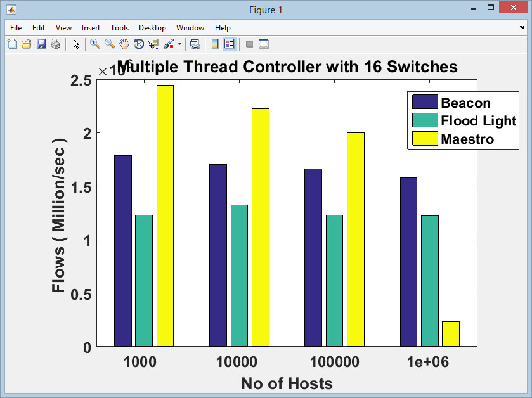Save the figure with the floppy icon

41,44
